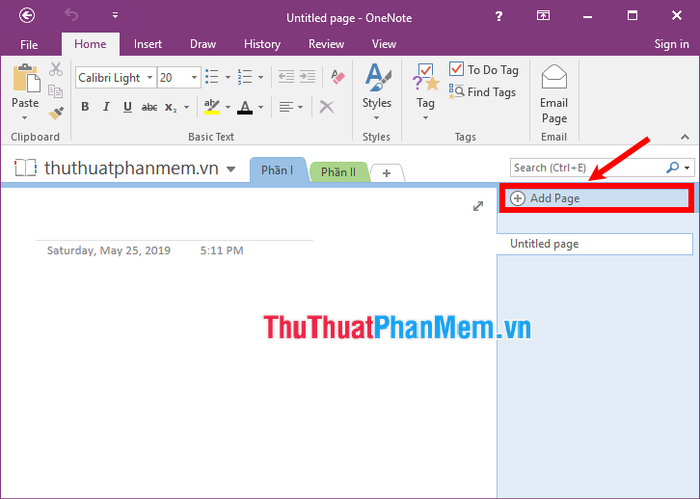Toggle Subscript formatting
The image size is (700, 499).
[x=171, y=108]
